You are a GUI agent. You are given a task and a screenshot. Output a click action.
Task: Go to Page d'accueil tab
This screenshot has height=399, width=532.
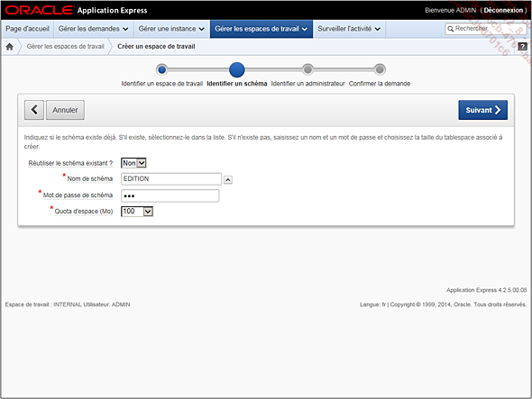pos(27,29)
